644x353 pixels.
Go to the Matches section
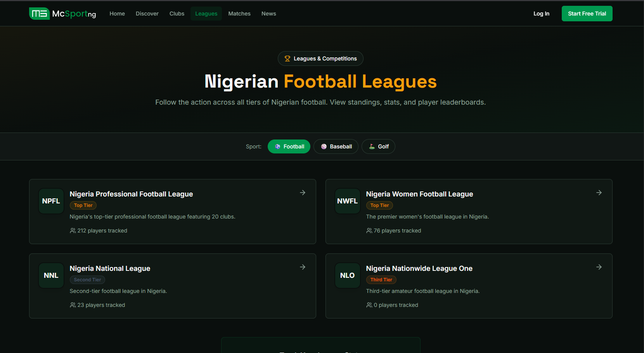coord(239,14)
